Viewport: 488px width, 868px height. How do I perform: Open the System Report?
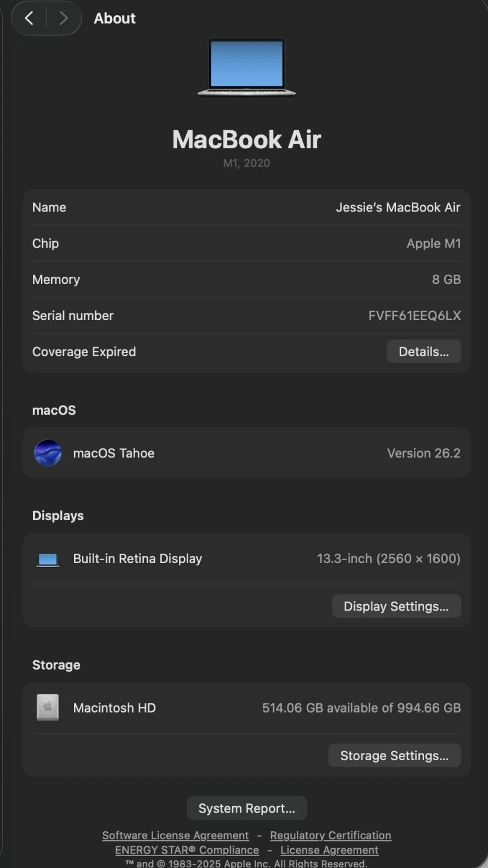point(246,808)
